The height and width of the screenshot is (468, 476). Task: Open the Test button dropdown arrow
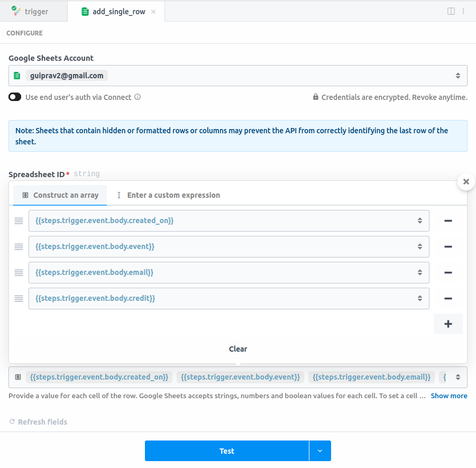tap(319, 451)
